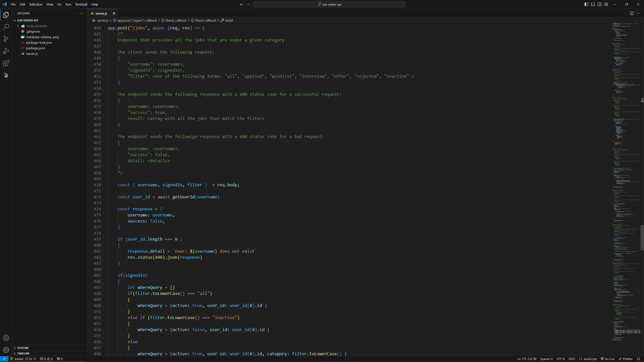
Task: Toggle the bottom Panel layout button
Action: [593, 4]
